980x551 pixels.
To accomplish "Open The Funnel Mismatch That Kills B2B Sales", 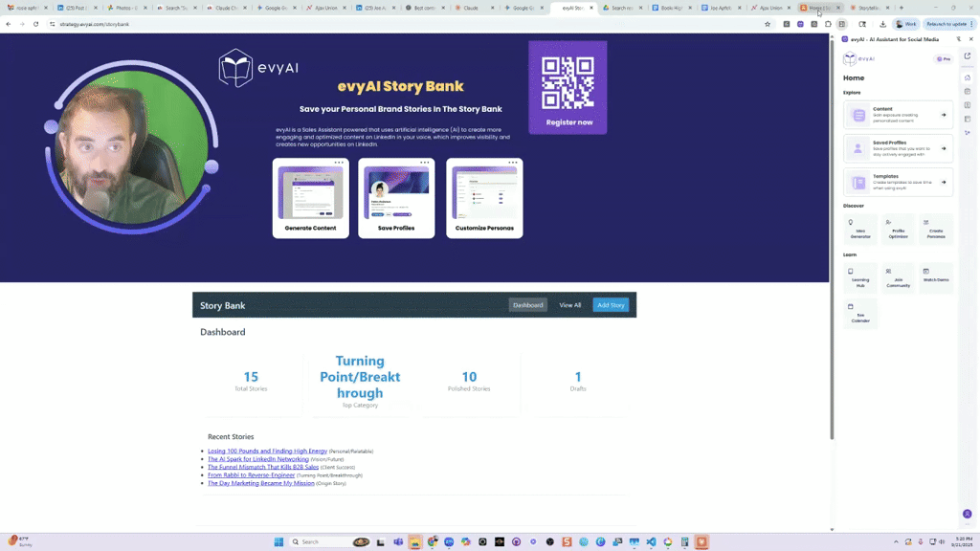I will coord(263,467).
